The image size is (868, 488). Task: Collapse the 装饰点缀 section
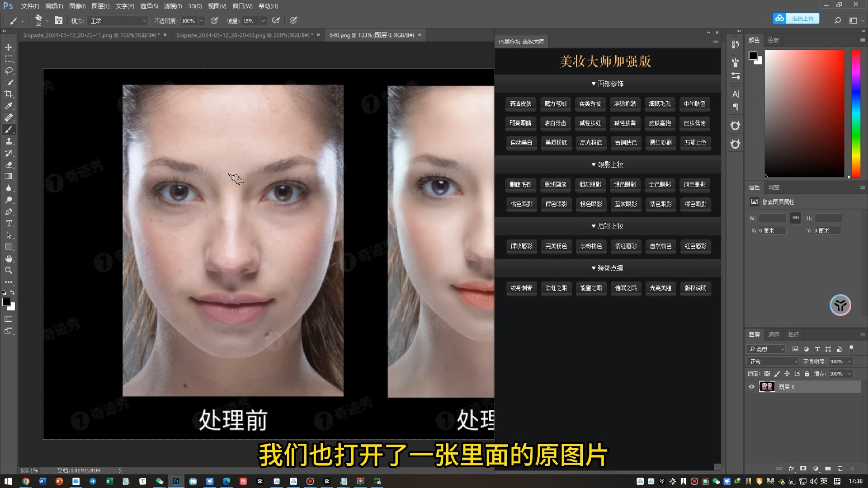point(607,268)
